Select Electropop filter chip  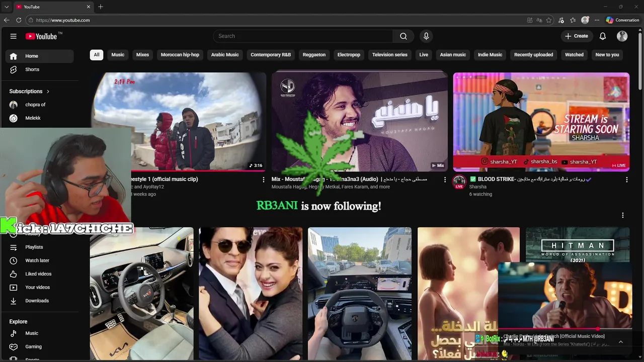(x=349, y=55)
